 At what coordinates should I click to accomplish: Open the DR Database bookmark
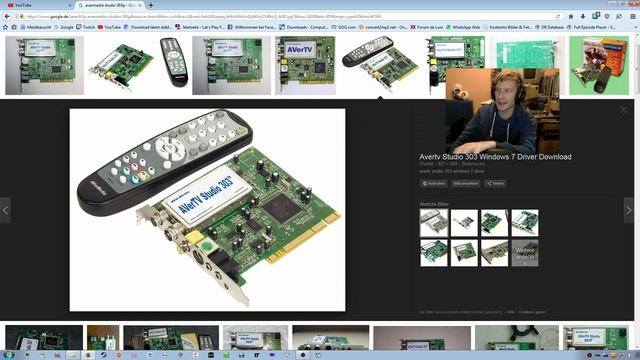[x=549, y=27]
